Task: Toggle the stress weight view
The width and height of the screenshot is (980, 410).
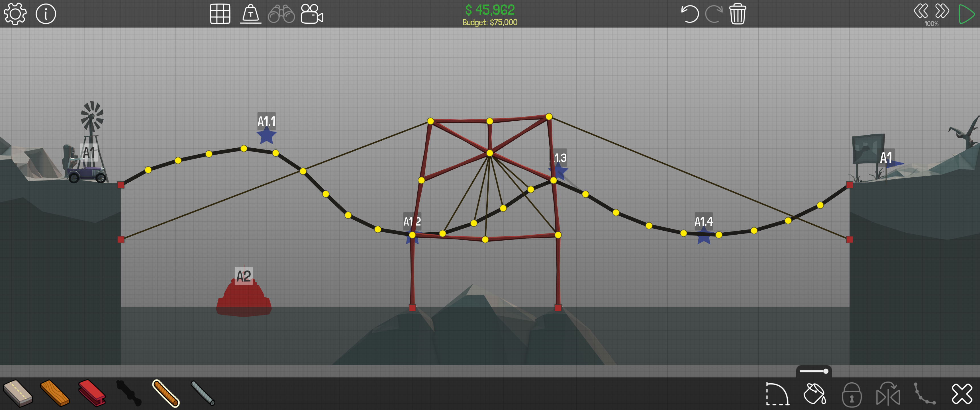Action: click(x=250, y=14)
